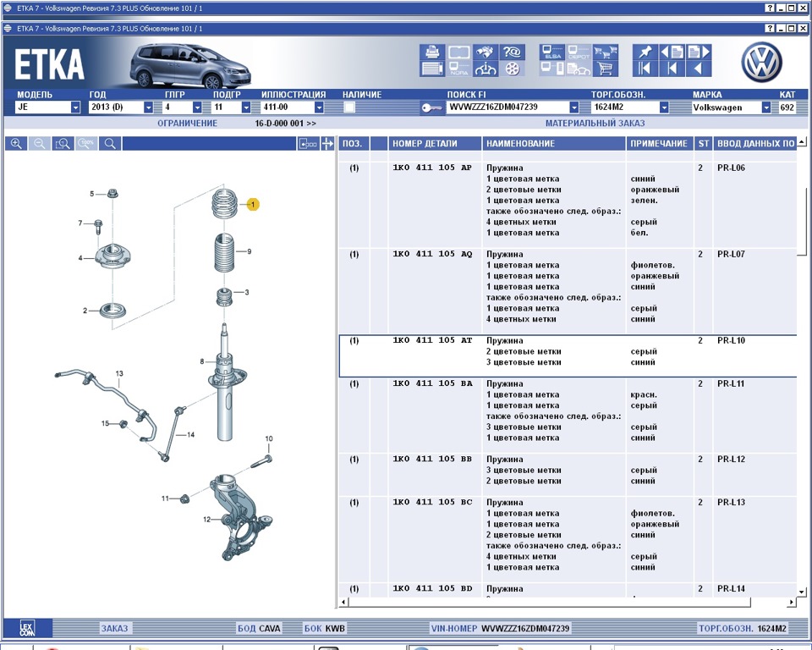The width and height of the screenshot is (812, 650).
Task: Click PR-L10 code in table
Action: [x=731, y=340]
